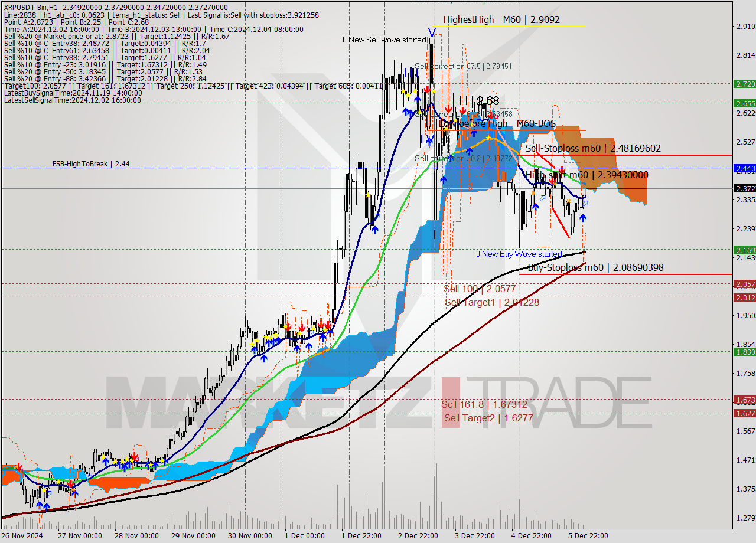This screenshot has height=543, width=756.
Task: Select the 'Line:2838 | h1_atr_c0' info line
Action: pyautogui.click(x=161, y=15)
